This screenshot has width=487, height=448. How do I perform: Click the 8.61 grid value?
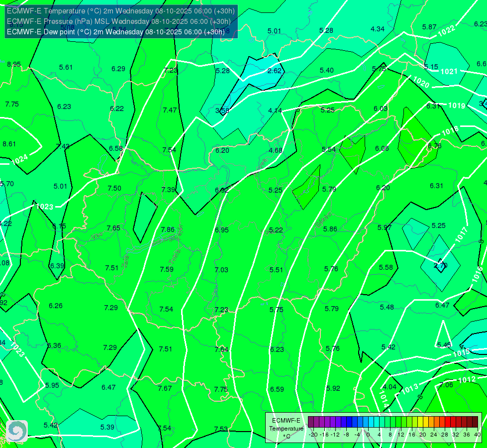click(x=9, y=144)
